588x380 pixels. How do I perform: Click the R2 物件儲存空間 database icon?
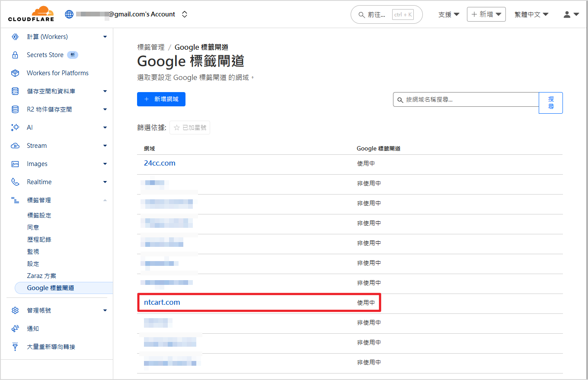[15, 109]
